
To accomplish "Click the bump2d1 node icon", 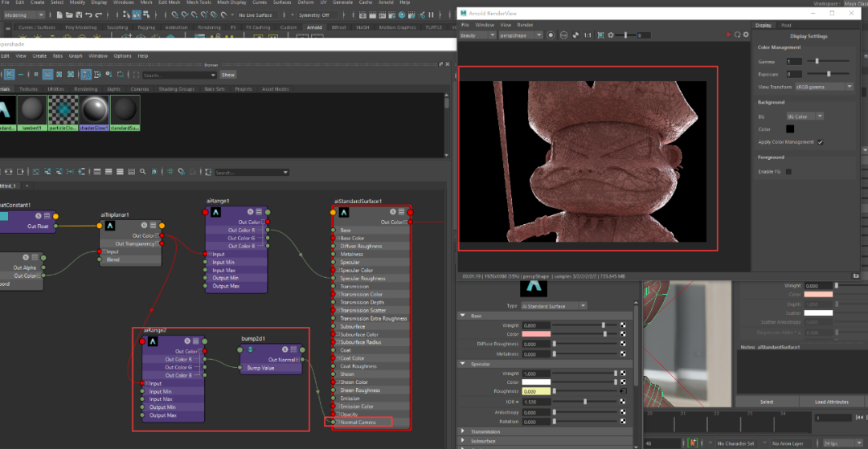I will (250, 349).
